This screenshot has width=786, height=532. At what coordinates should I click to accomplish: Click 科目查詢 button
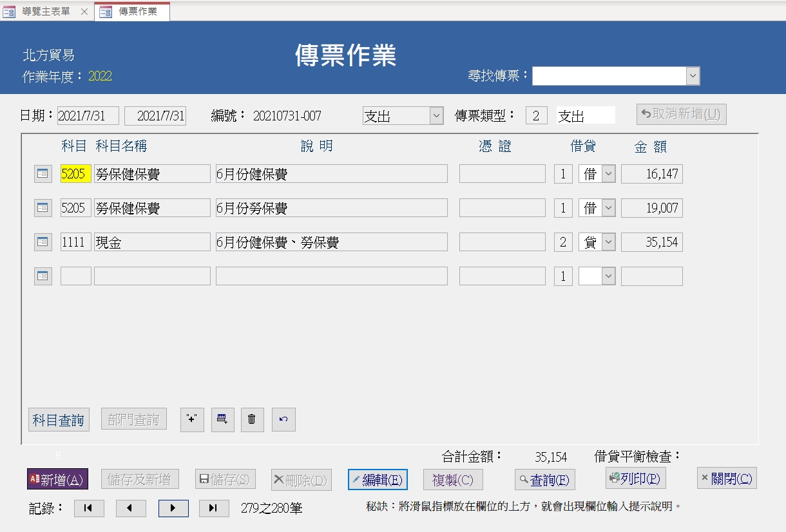coord(59,420)
